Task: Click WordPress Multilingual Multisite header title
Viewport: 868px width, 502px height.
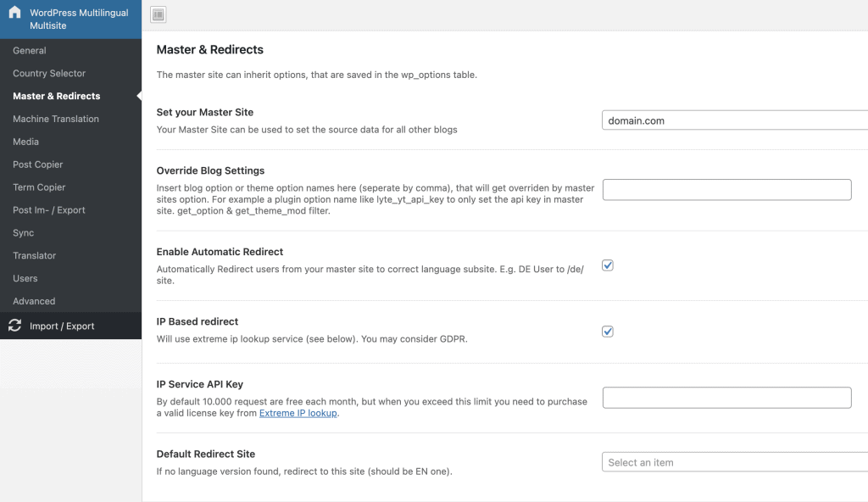Action: 79,19
